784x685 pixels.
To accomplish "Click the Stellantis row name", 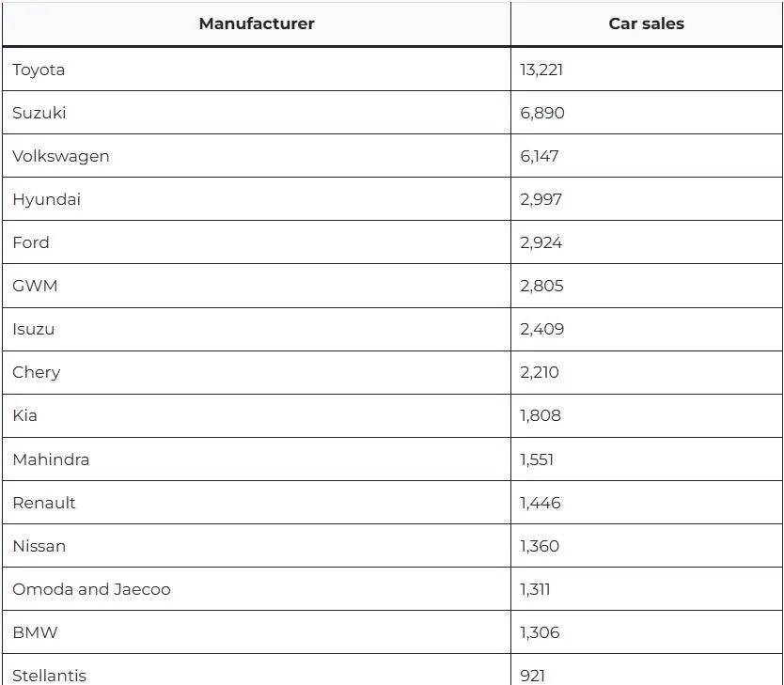I will tap(49, 676).
